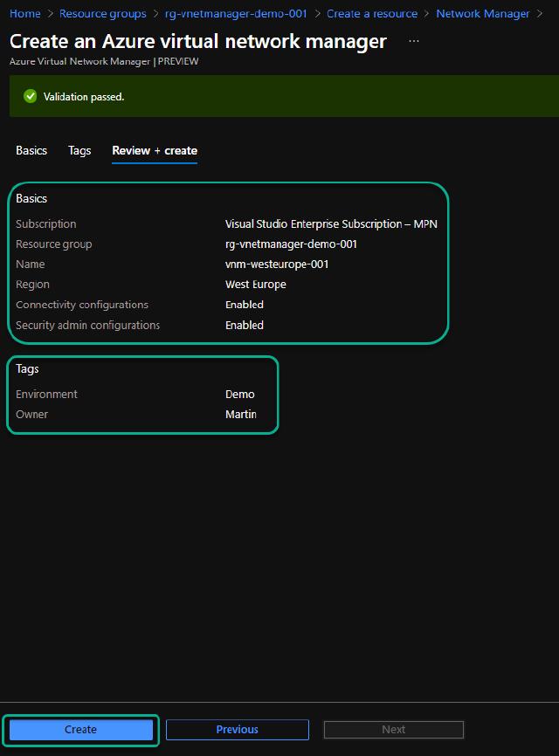Screen dimensions: 559x756
Task: Click the Demo environment tag value
Action: [x=240, y=395]
